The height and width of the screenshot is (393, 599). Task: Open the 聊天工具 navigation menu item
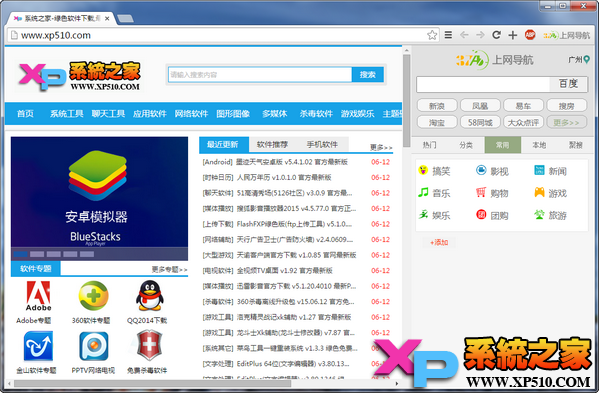click(x=108, y=113)
